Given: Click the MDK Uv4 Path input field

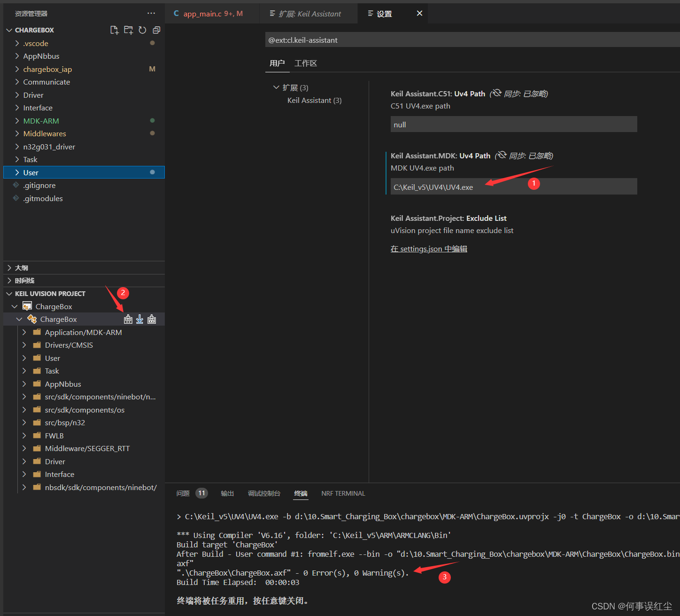Looking at the screenshot, I should [514, 187].
